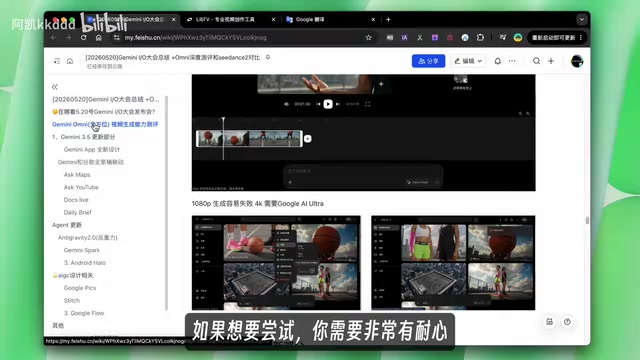Open the help icon at bottom right
The width and height of the screenshot is (640, 360).
pyautogui.click(x=567, y=322)
